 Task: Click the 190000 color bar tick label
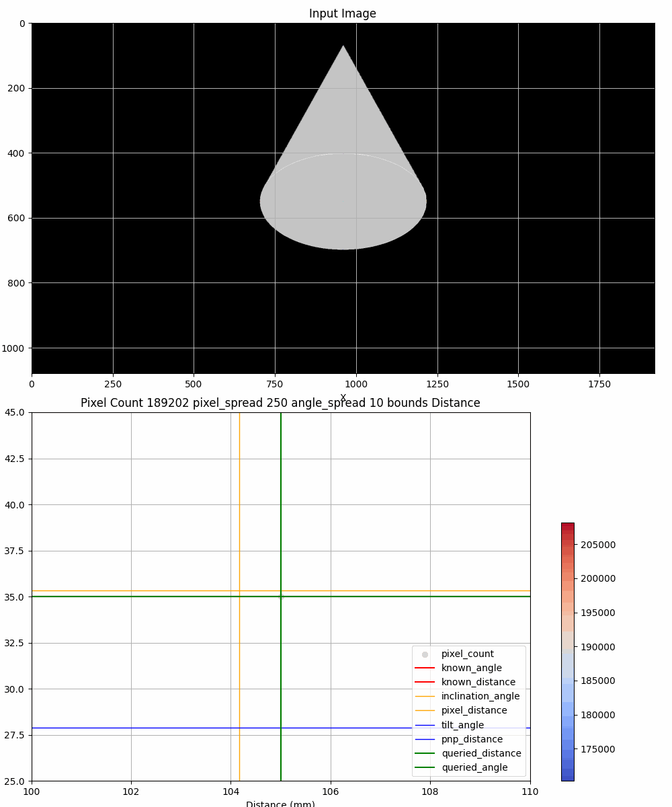coord(597,647)
